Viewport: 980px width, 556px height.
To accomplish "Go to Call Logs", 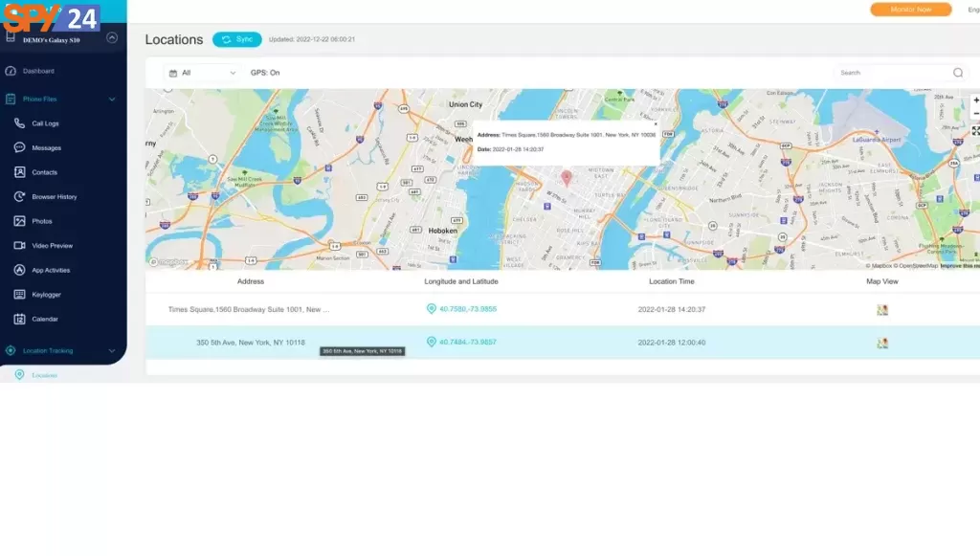I will pyautogui.click(x=46, y=123).
